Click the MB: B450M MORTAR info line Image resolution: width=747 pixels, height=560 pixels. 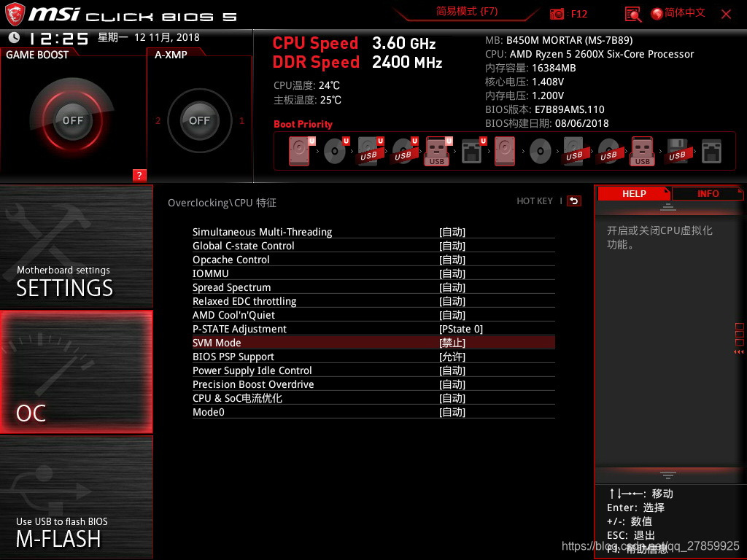[x=559, y=40]
